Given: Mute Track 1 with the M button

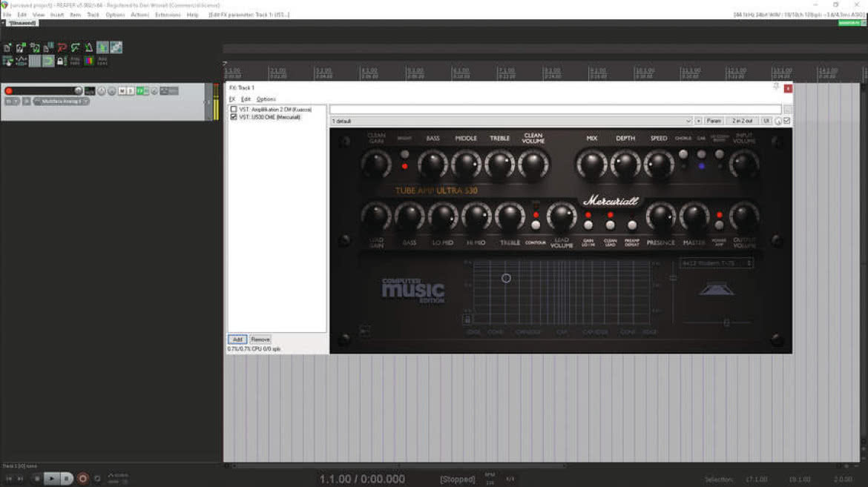Looking at the screenshot, I should [122, 90].
